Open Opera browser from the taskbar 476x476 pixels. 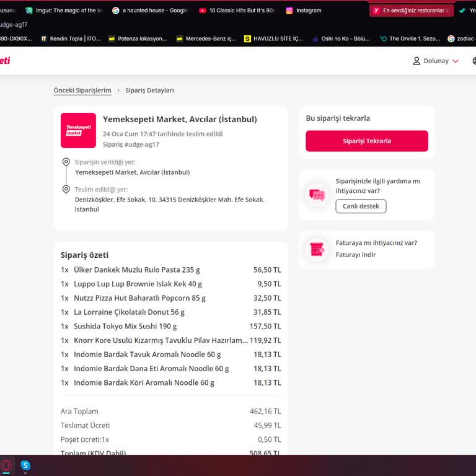[x=7, y=465]
